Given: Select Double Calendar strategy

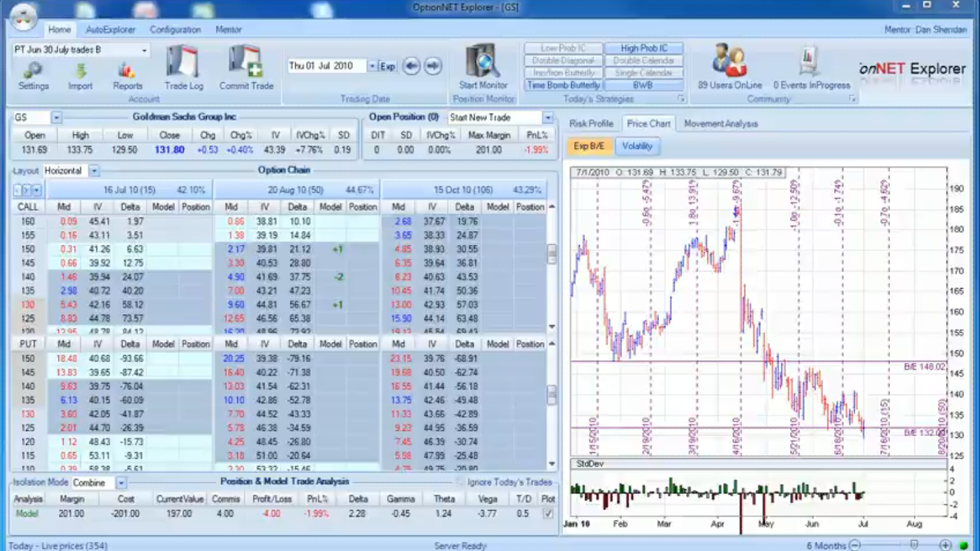Looking at the screenshot, I should point(643,60).
